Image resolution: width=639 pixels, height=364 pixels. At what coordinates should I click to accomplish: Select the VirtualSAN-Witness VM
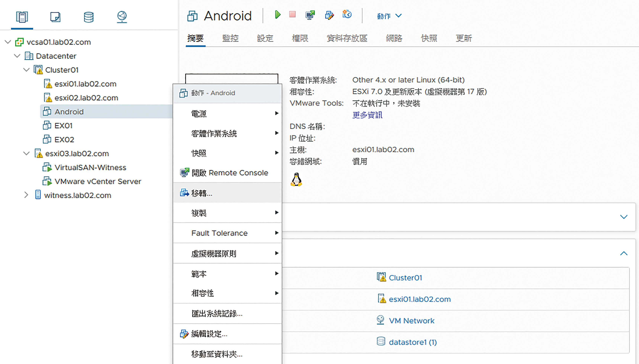[90, 167]
